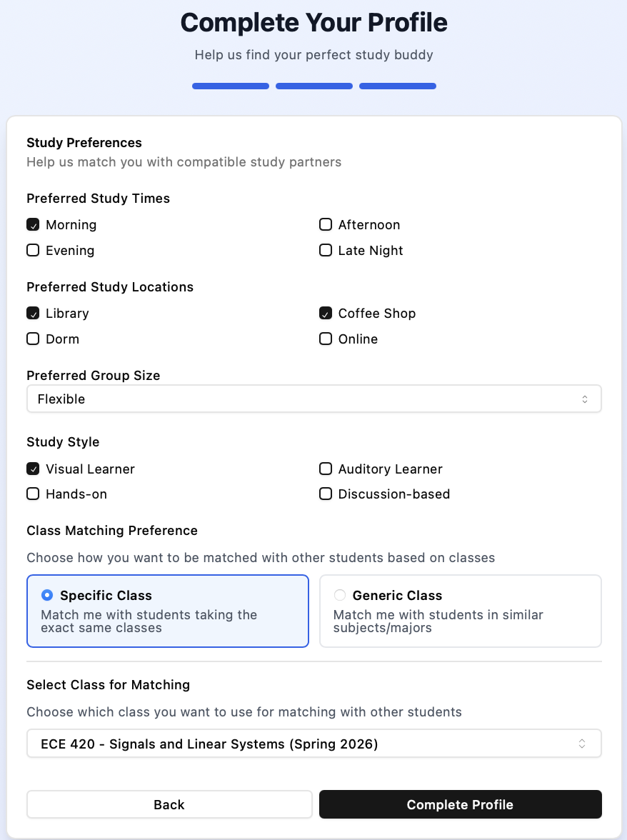Check the Evening study time option
Image resolution: width=627 pixels, height=840 pixels.
(x=33, y=251)
